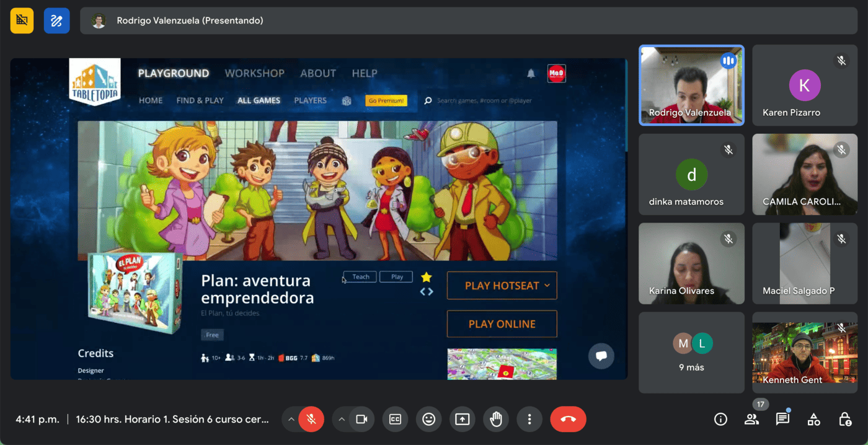Click the yellow slides extension icon
The width and height of the screenshot is (868, 445).
[22, 20]
